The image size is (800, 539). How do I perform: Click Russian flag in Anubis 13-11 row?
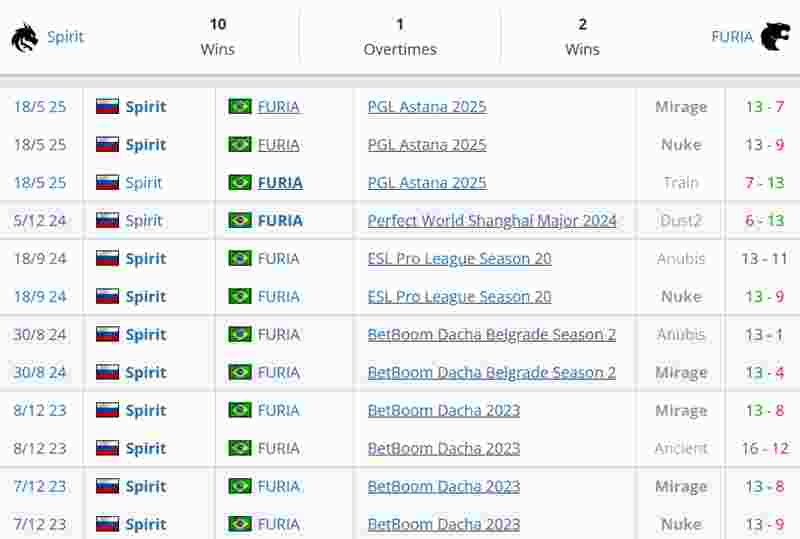pos(108,258)
